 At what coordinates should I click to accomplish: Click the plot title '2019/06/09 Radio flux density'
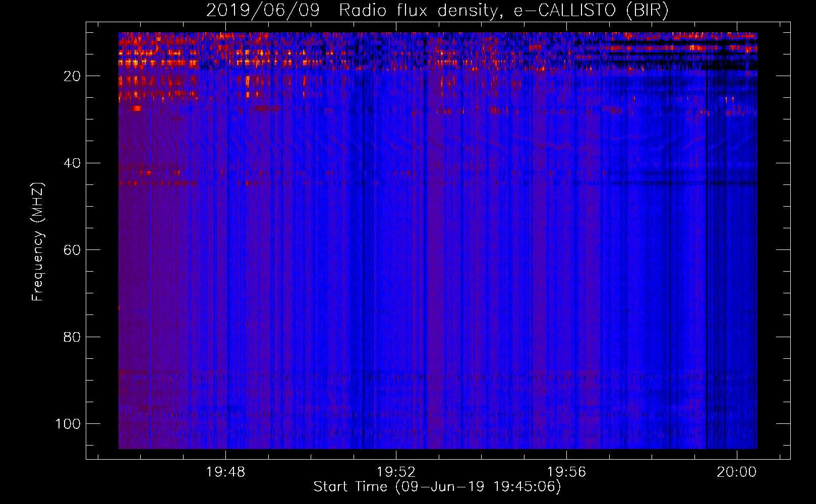(437, 11)
